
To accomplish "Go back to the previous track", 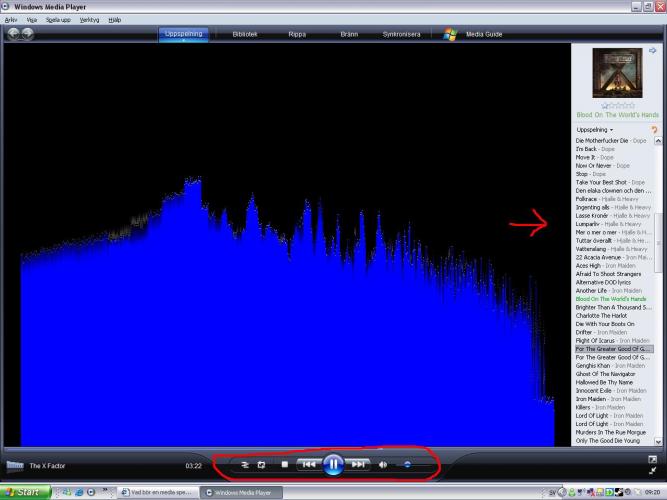I will pyautogui.click(x=309, y=465).
